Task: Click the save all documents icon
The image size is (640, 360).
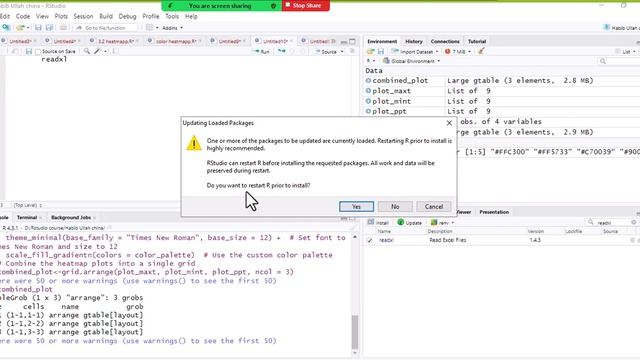Action: (49, 28)
